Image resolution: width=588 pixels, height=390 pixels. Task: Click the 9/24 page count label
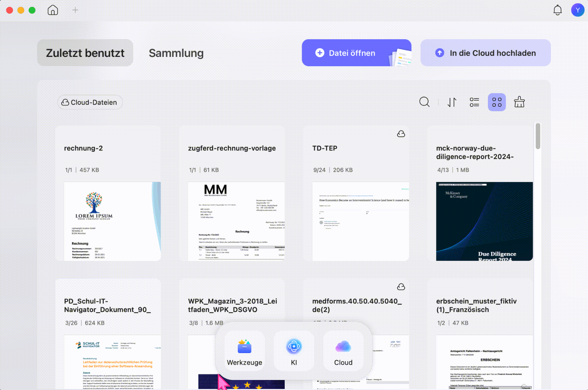[x=319, y=170]
